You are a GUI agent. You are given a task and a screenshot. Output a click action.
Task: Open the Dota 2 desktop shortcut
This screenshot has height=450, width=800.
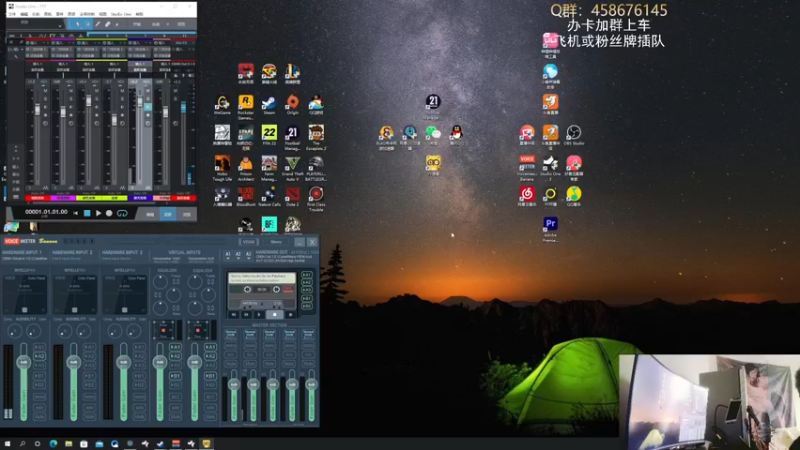point(292,197)
